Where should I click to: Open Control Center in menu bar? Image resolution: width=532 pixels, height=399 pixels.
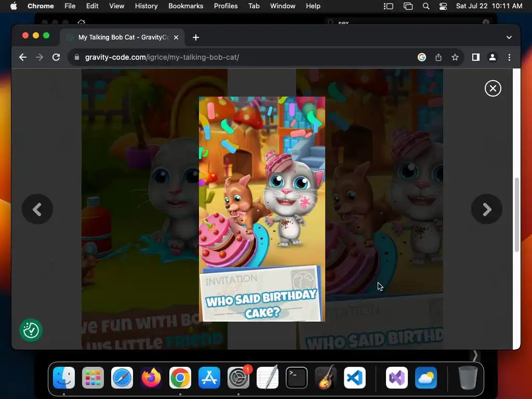(443, 6)
